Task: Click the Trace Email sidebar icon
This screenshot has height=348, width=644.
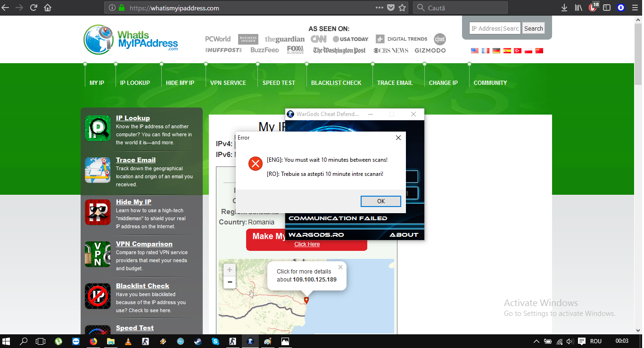Action: point(98,170)
